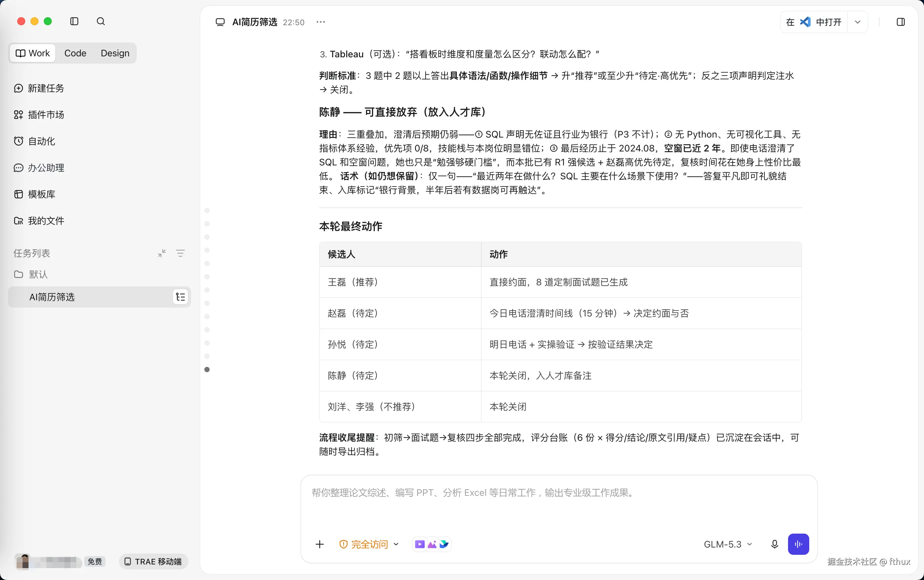Click the VS Code logo in open-in button

pos(805,22)
